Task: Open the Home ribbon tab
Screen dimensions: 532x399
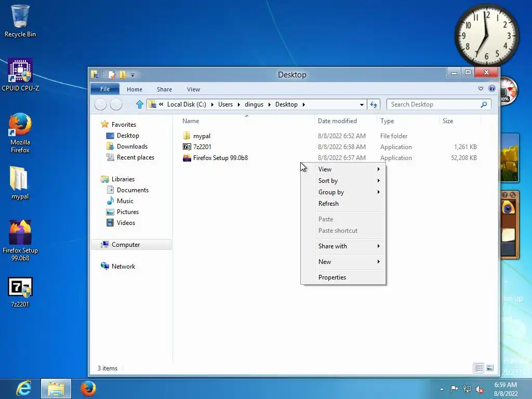Action: pyautogui.click(x=135, y=89)
